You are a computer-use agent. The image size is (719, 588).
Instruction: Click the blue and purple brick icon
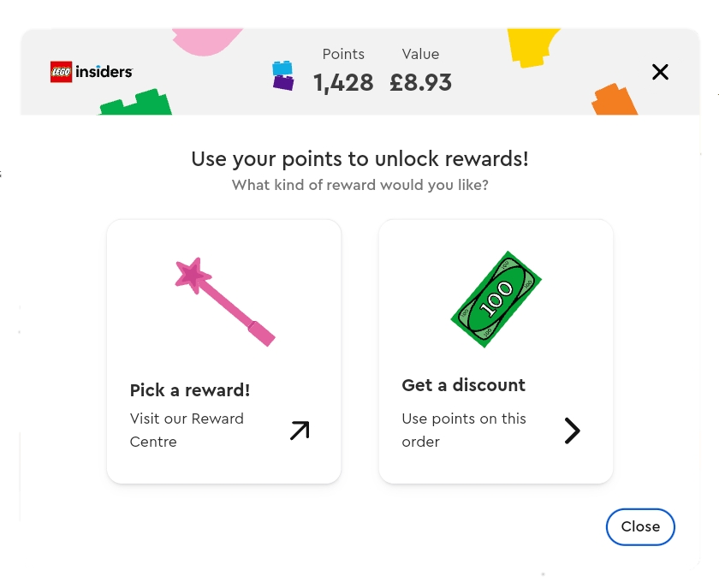point(282,76)
